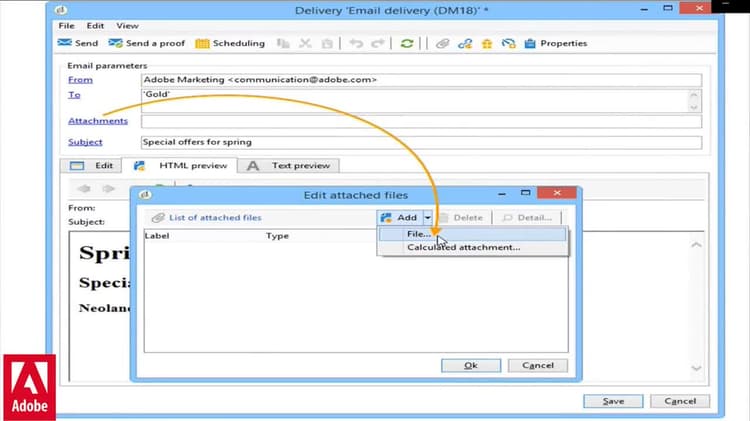The width and height of the screenshot is (750, 421).
Task: Click Send a proof in toolbar
Action: (x=146, y=43)
